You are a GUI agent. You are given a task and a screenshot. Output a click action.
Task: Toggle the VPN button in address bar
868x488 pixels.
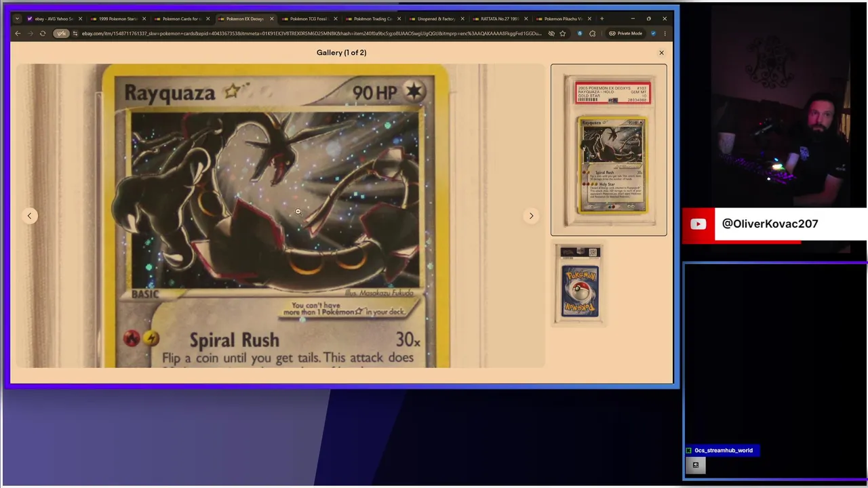62,33
